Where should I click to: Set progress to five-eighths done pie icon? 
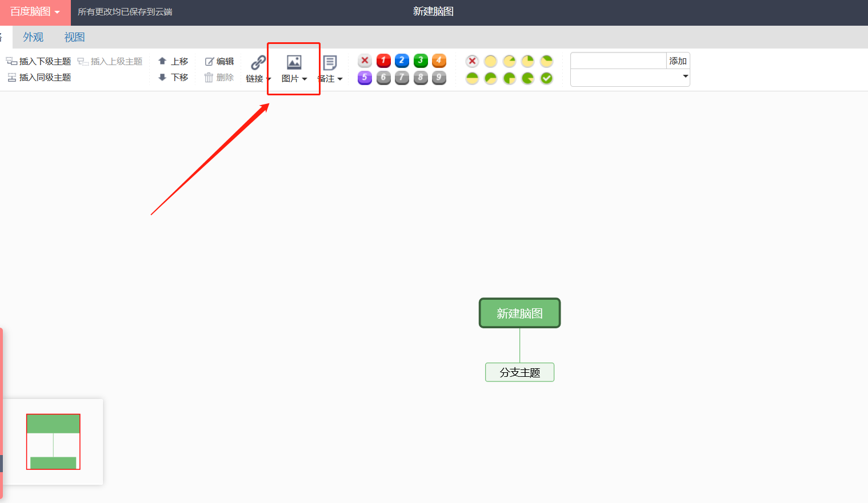tap(490, 78)
